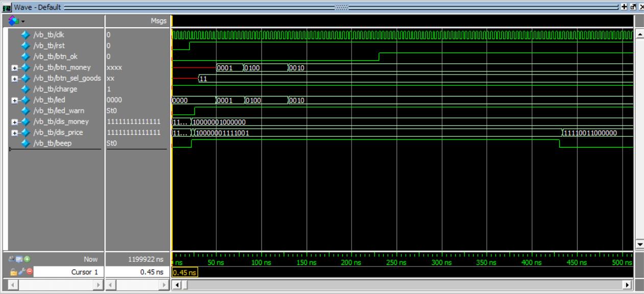Click the toggle leaf names icon beside Now

point(12,259)
